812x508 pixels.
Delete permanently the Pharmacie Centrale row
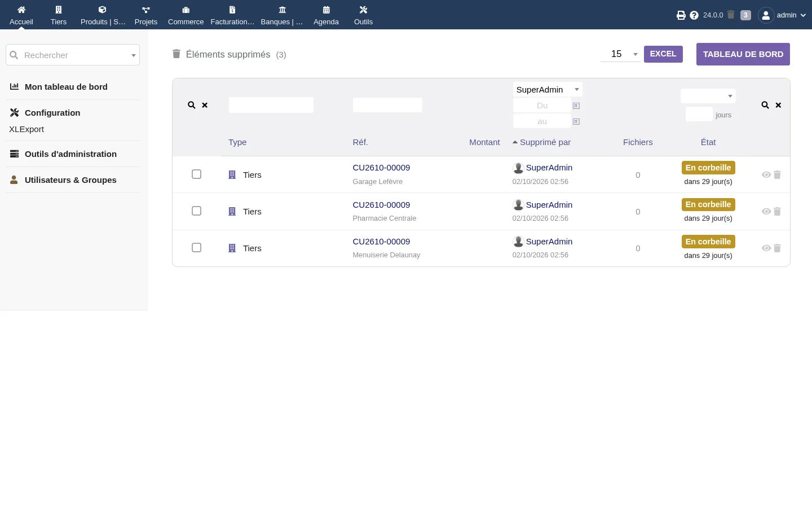click(x=777, y=212)
